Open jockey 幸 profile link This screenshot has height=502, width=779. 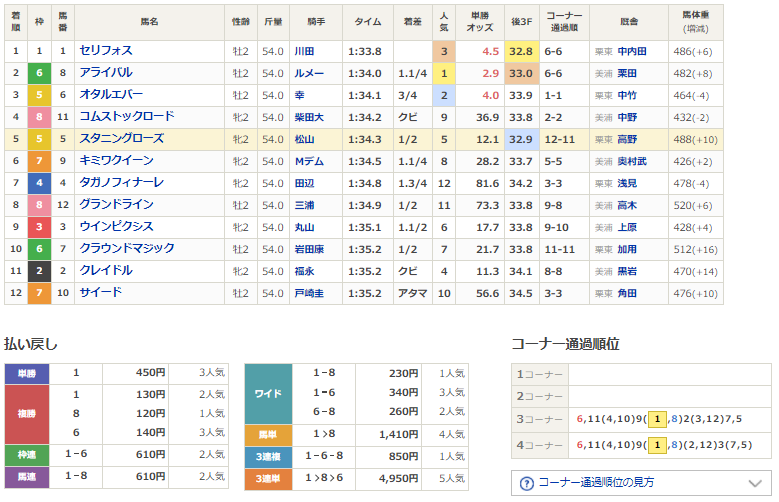point(300,95)
